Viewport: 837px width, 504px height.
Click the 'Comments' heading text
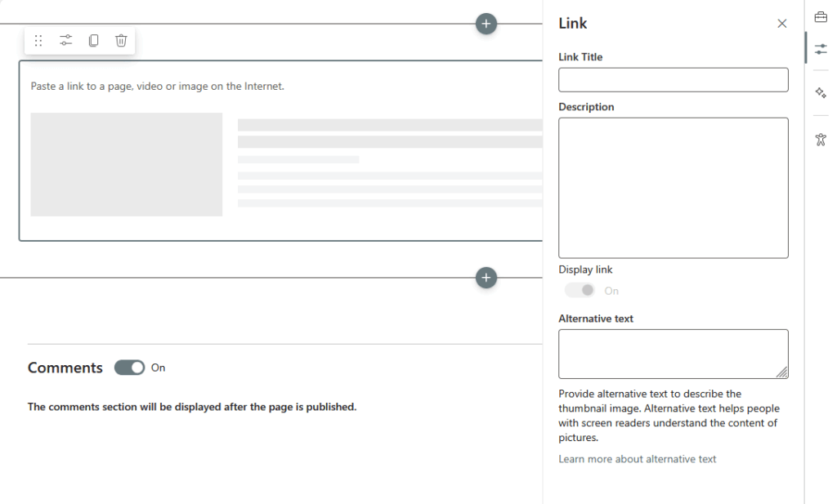tap(65, 368)
